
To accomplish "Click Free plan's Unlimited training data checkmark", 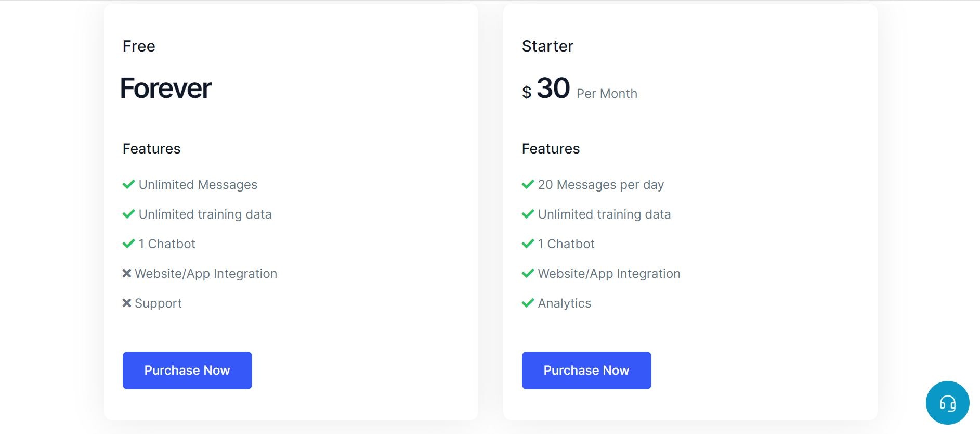I will tap(128, 214).
